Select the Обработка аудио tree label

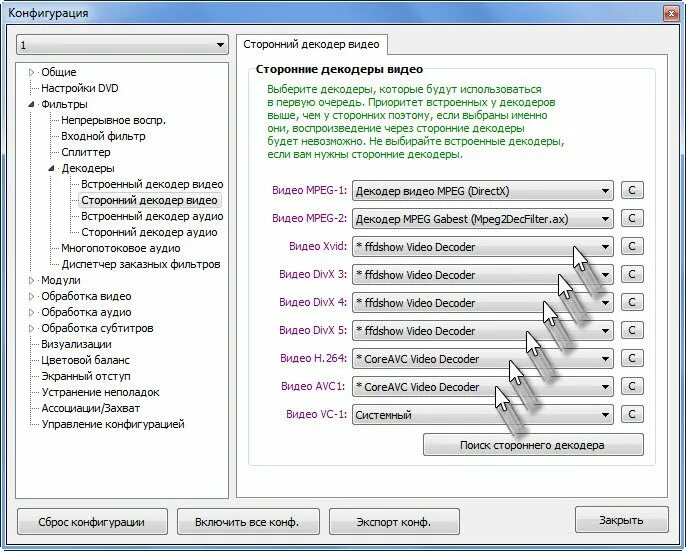(x=86, y=312)
